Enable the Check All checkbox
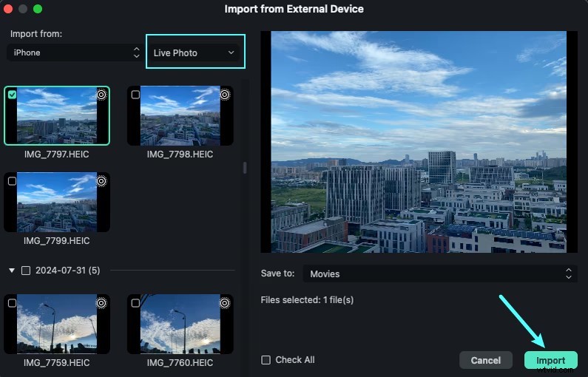The width and height of the screenshot is (588, 377). click(266, 360)
